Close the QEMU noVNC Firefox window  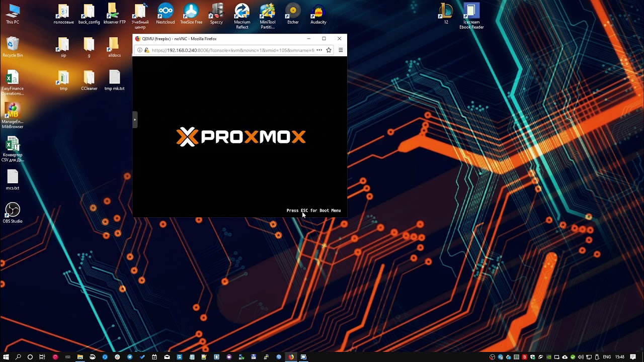coord(339,39)
